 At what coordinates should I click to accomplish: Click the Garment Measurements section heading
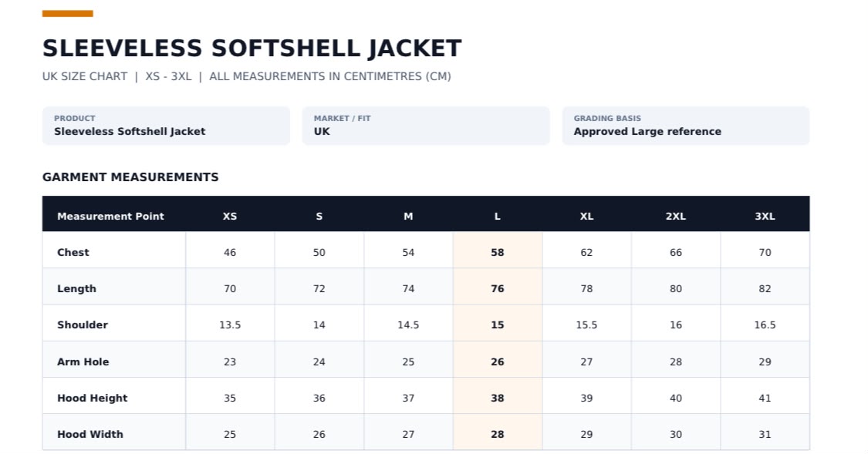[x=130, y=177]
